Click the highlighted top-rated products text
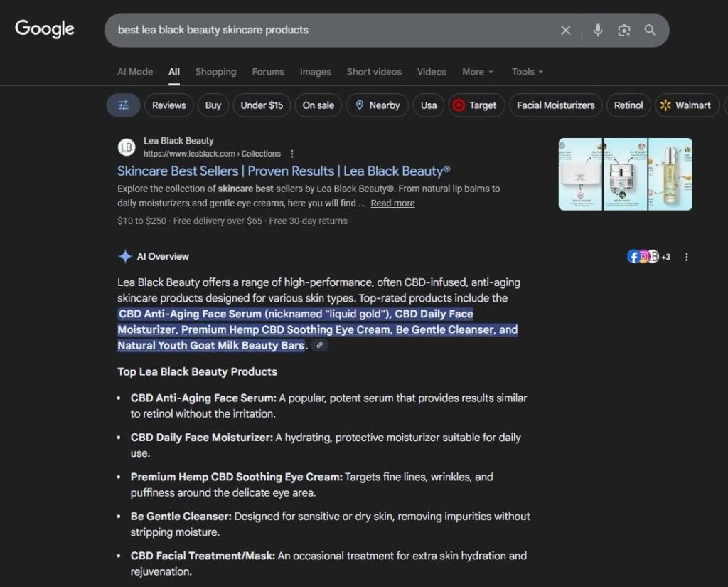The image size is (728, 587). pyautogui.click(x=318, y=329)
